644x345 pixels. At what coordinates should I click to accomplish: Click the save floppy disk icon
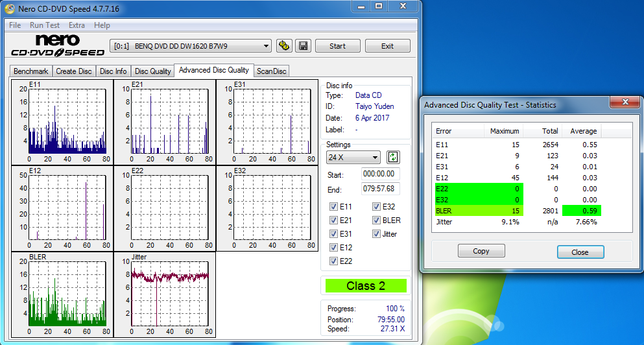click(x=303, y=46)
